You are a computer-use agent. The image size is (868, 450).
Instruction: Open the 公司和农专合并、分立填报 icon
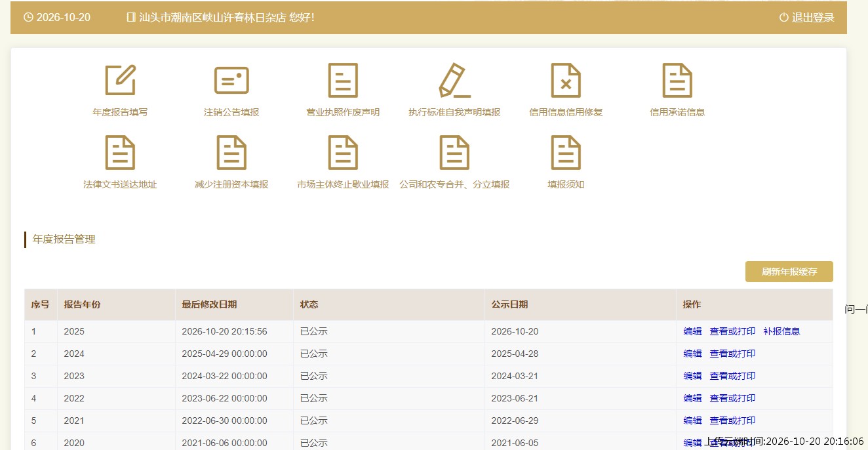coord(454,152)
